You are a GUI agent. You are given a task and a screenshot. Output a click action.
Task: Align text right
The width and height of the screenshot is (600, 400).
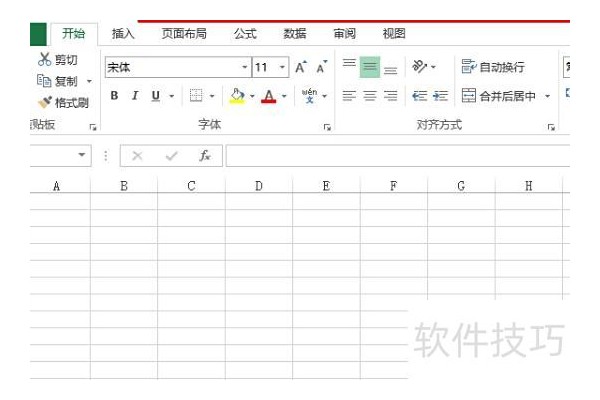[390, 95]
